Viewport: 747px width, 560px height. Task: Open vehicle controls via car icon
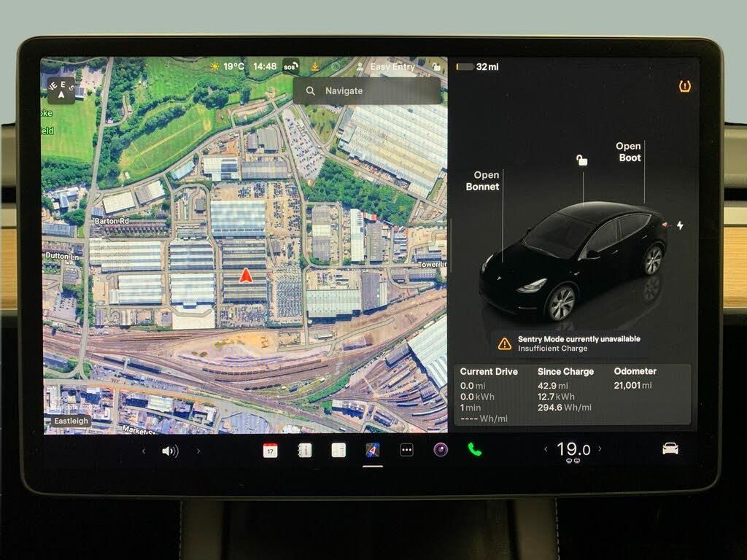[670, 448]
